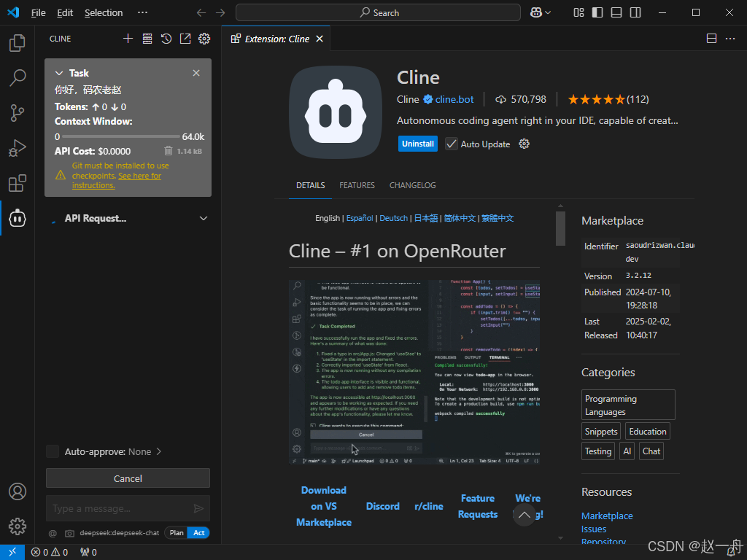Open the Deutsch readme link
747x560 pixels.
[393, 218]
